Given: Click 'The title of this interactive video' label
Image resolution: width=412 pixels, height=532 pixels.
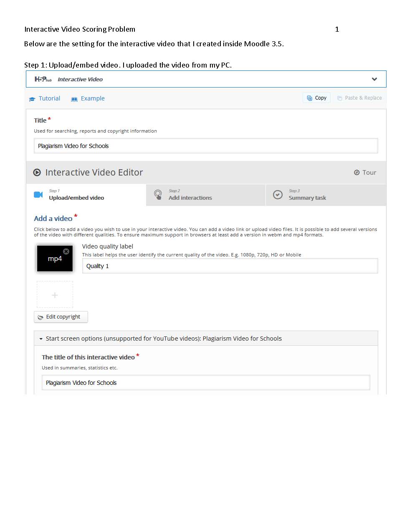Looking at the screenshot, I should pos(88,357).
